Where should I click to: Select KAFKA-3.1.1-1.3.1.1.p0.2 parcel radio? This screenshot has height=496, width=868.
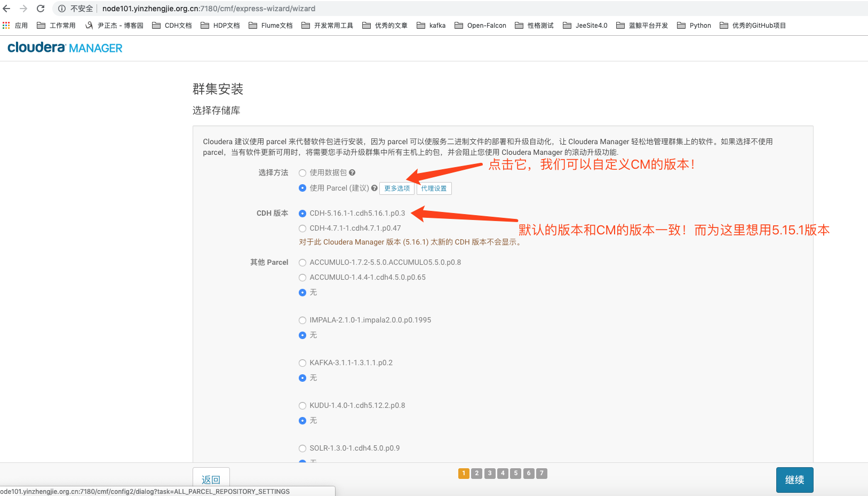tap(302, 363)
